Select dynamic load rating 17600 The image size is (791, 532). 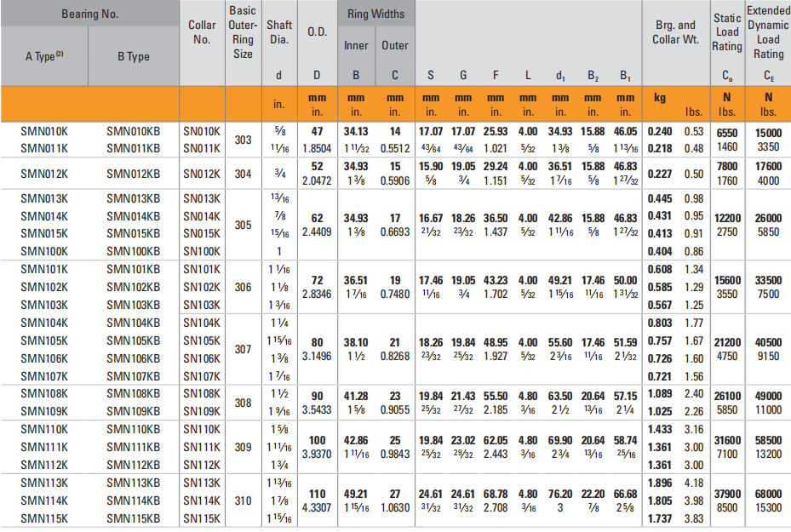[768, 166]
